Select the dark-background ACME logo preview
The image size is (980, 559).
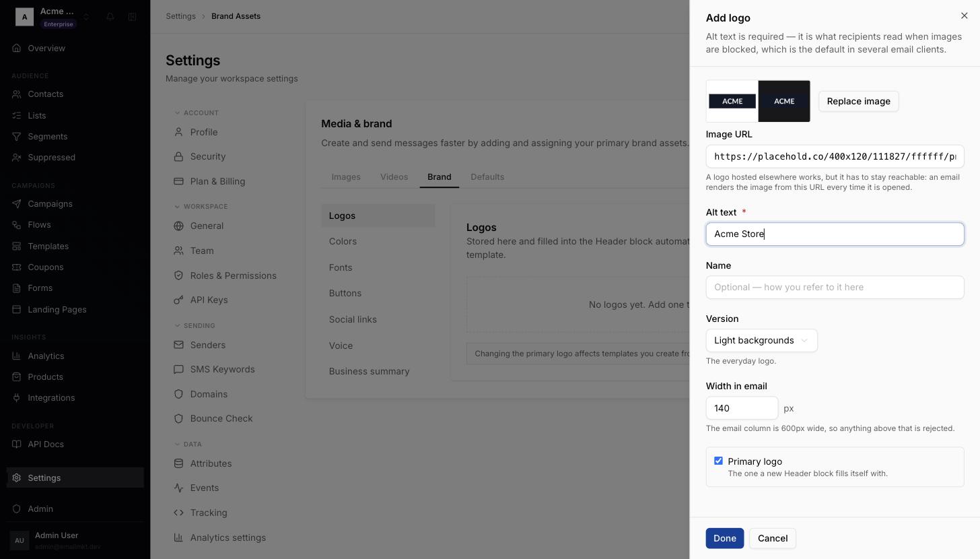pos(784,102)
